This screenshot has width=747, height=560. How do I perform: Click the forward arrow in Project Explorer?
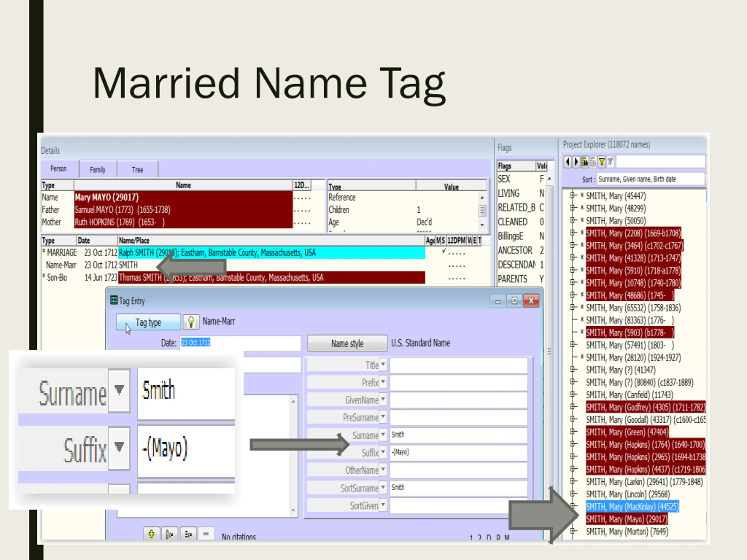pos(576,162)
